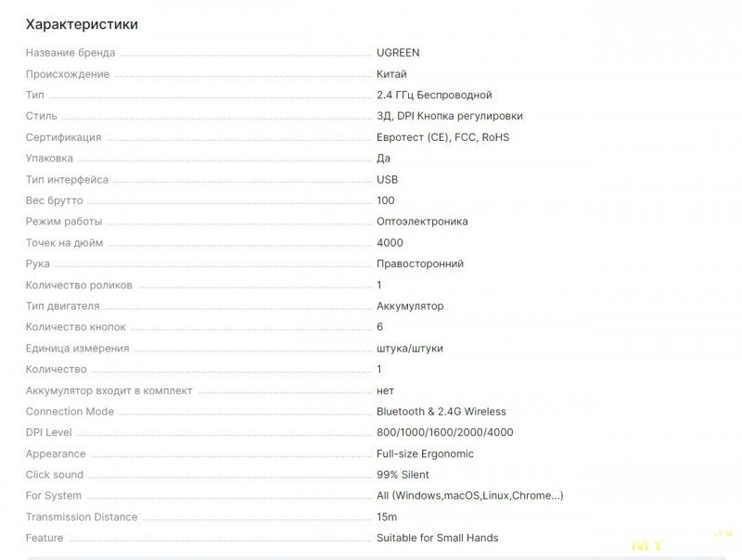This screenshot has width=742, height=560.
Task: Click the Характеристики heading
Action: [x=82, y=24]
